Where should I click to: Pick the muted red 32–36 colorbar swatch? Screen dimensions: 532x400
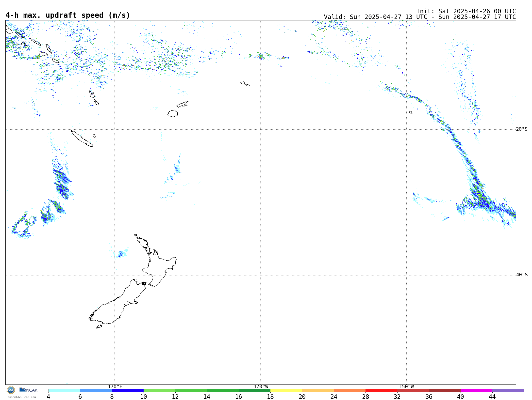click(x=413, y=391)
